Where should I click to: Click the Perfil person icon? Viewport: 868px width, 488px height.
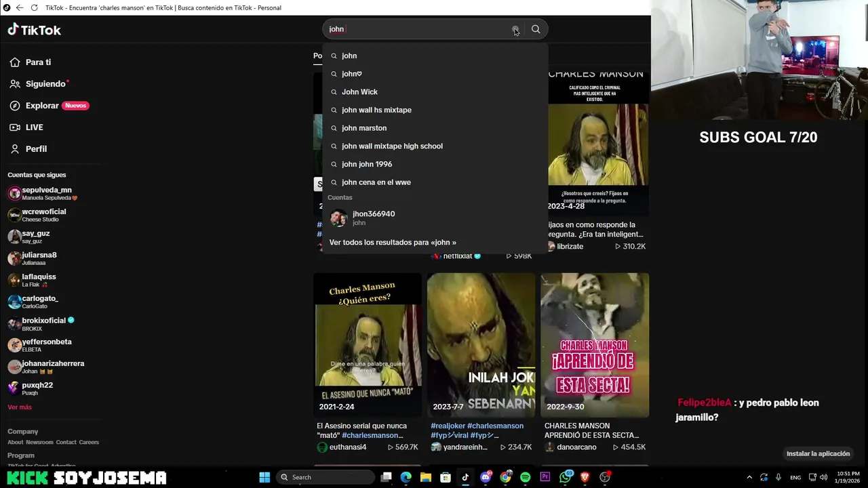pos(15,149)
